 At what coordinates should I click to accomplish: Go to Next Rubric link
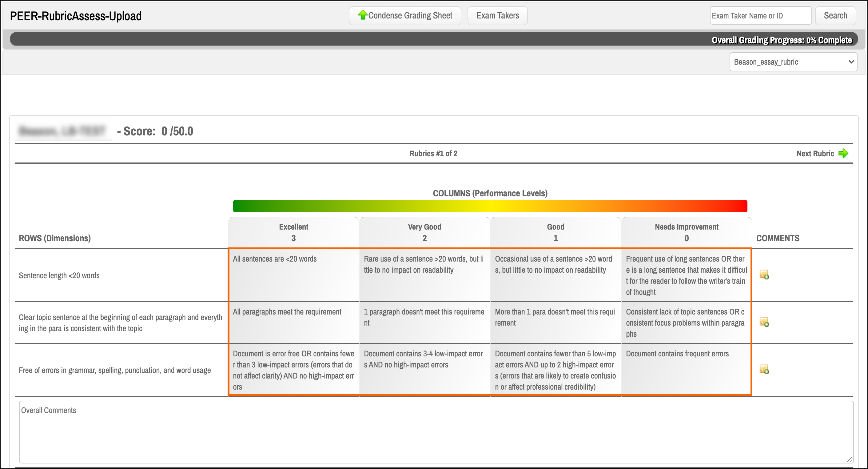pos(815,154)
